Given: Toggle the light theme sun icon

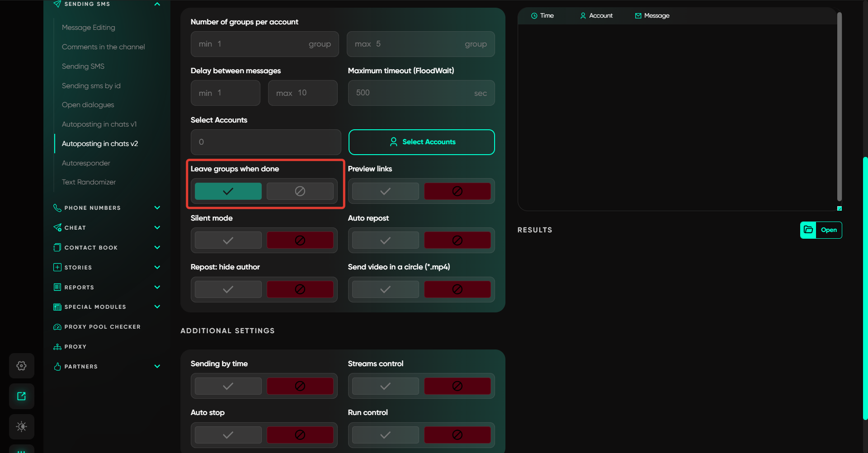Looking at the screenshot, I should click(x=21, y=426).
